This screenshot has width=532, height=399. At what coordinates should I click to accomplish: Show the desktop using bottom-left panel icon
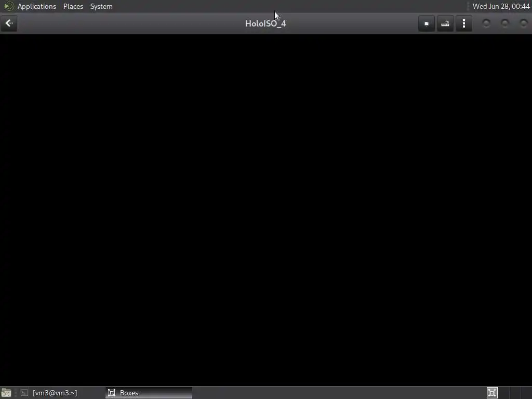pos(6,393)
